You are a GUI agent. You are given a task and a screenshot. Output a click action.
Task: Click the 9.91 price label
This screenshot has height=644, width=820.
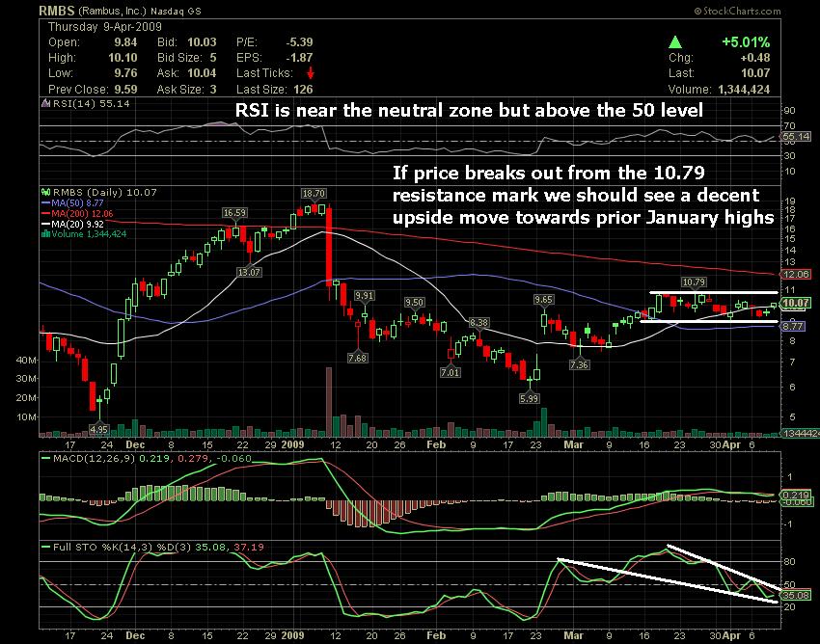pos(364,296)
